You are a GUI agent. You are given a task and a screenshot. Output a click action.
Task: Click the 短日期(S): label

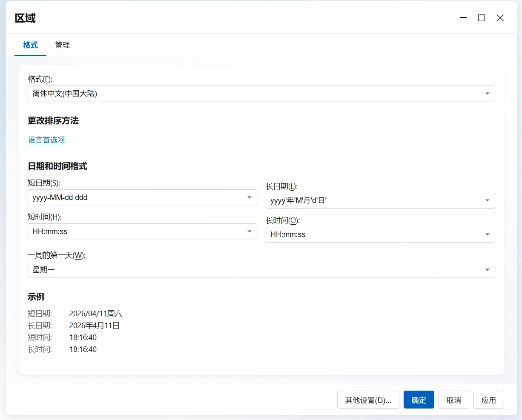(44, 183)
